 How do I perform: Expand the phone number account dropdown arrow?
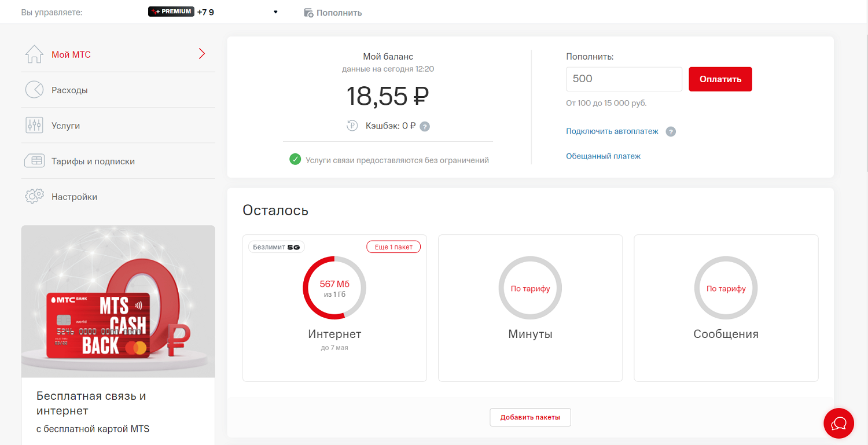275,12
